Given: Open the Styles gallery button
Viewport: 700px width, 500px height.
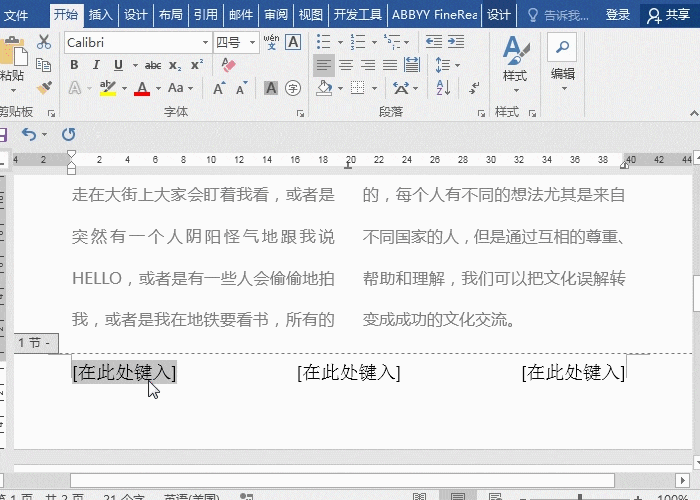Looking at the screenshot, I should point(516,65).
